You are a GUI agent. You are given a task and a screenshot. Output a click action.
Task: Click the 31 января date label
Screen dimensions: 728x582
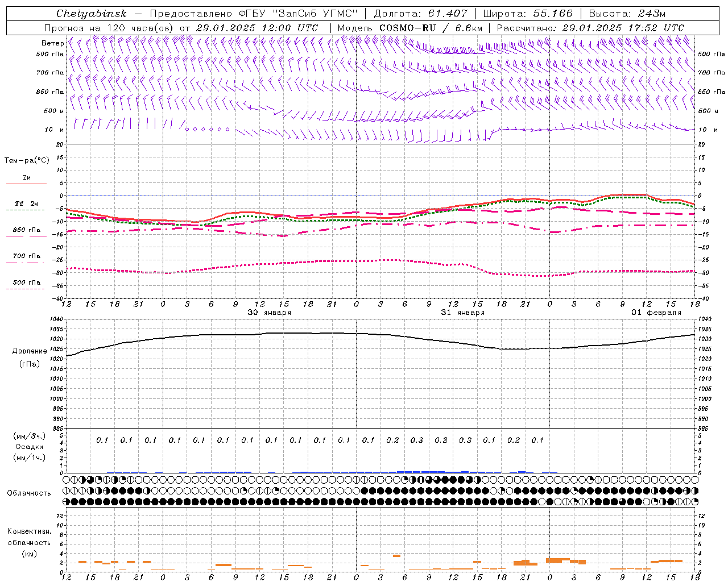[x=463, y=313]
